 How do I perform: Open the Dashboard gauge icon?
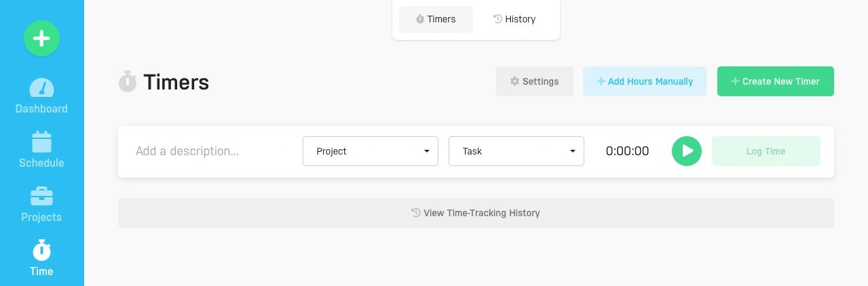42,89
